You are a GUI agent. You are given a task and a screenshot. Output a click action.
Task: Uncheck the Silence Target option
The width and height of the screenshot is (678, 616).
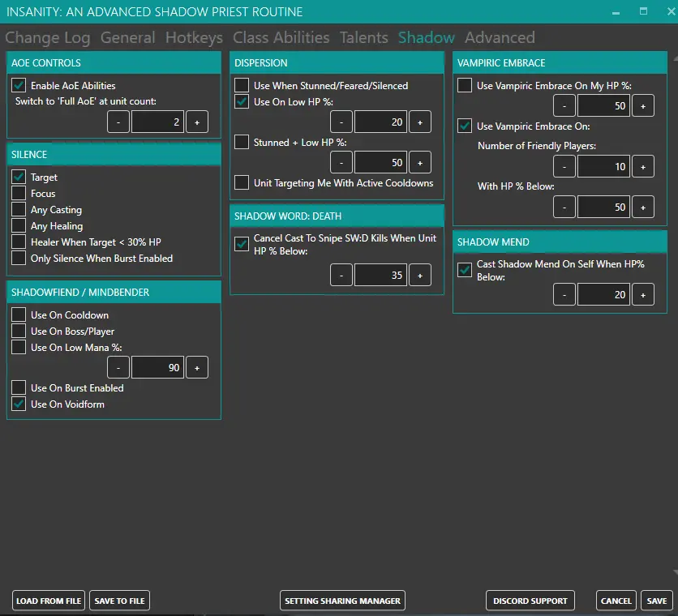pos(19,177)
